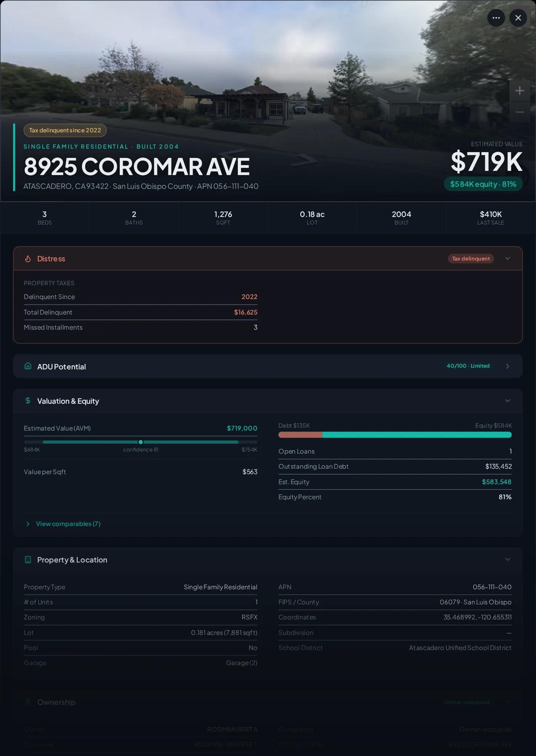Click the Ownership person icon
Screen dimensions: 536x756
tap(28, 702)
